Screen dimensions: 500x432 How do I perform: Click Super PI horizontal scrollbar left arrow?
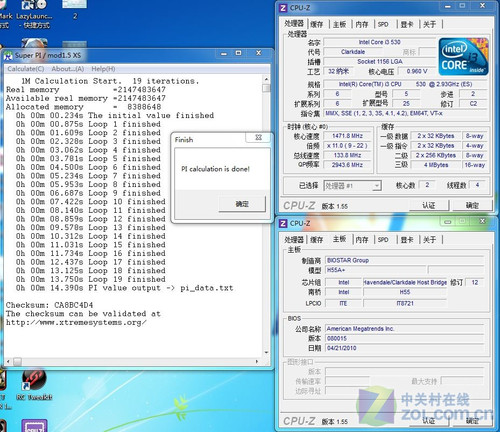[8, 361]
